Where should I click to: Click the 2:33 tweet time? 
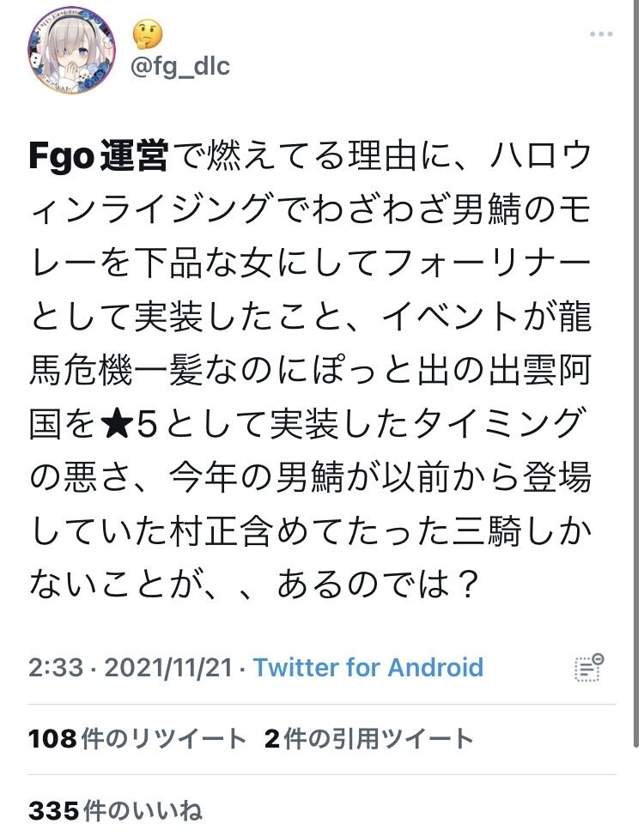(x=56, y=668)
